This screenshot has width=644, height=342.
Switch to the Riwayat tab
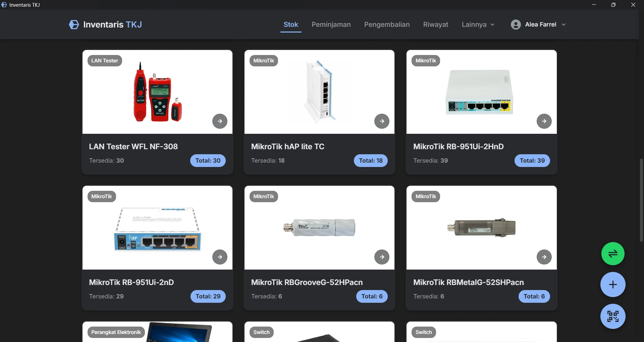point(436,24)
